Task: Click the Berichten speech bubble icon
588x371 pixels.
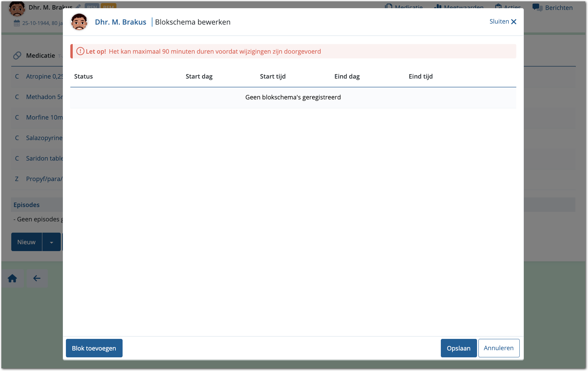Action: (x=537, y=8)
